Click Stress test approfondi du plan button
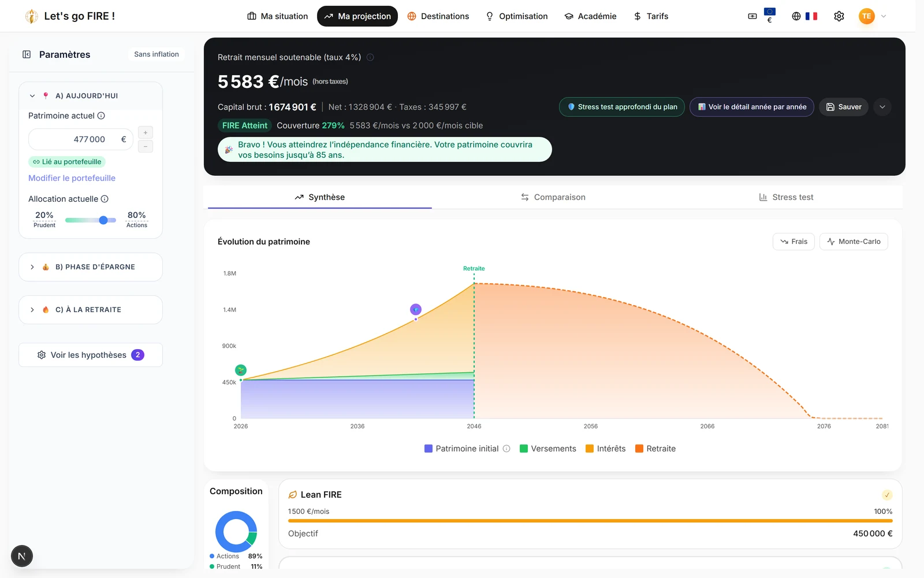 (622, 107)
